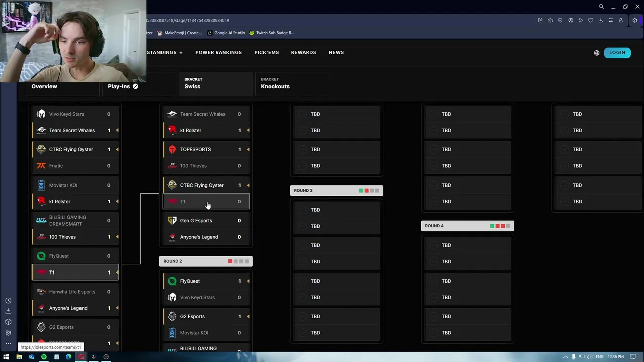Click Movistar KOI in Round 2
This screenshot has height=362, width=644.
point(206,333)
